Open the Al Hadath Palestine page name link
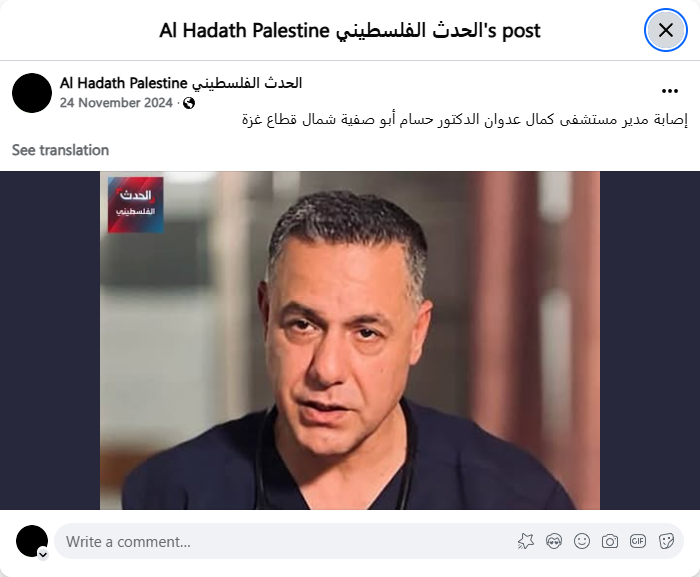Viewport: 700px width, 577px height. coord(181,83)
